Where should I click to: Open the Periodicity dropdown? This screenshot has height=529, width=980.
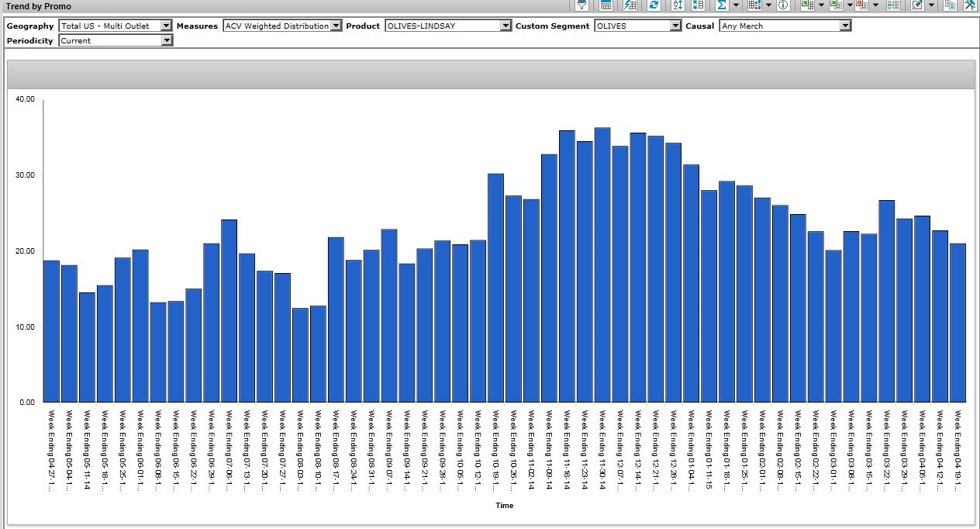tap(167, 40)
